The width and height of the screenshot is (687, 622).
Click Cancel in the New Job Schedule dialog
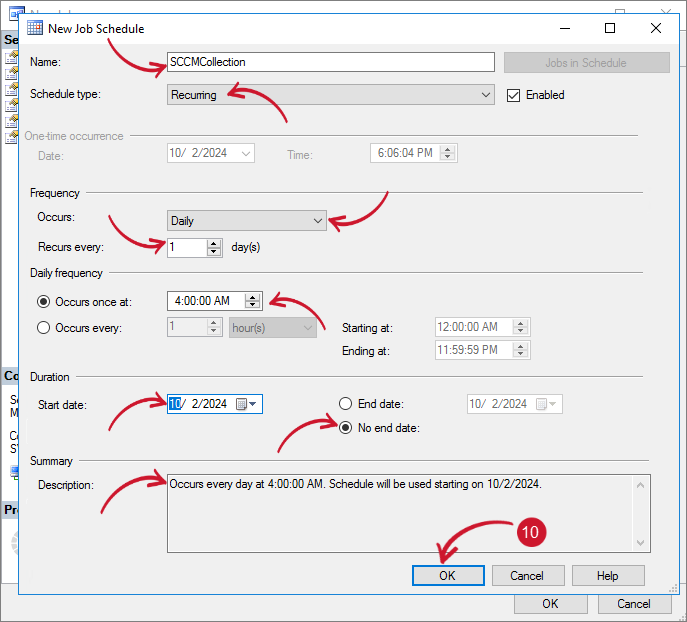(x=526, y=576)
